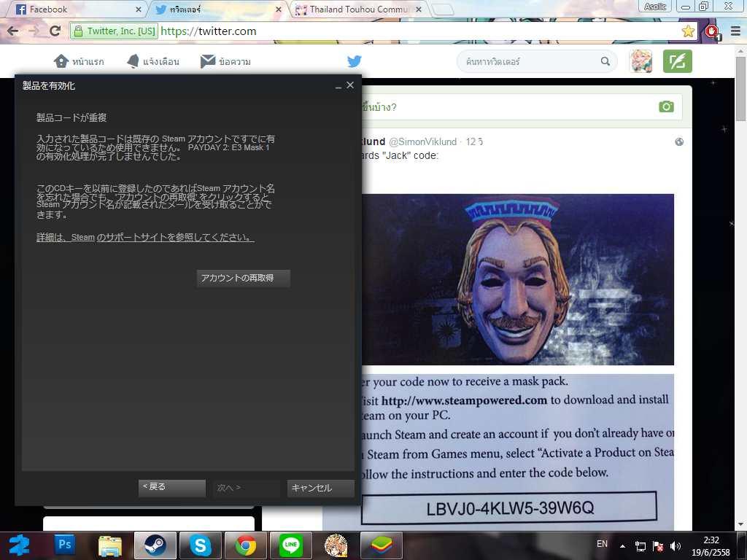Click the disabled 次へ next button
This screenshot has width=747, height=560.
click(x=247, y=488)
